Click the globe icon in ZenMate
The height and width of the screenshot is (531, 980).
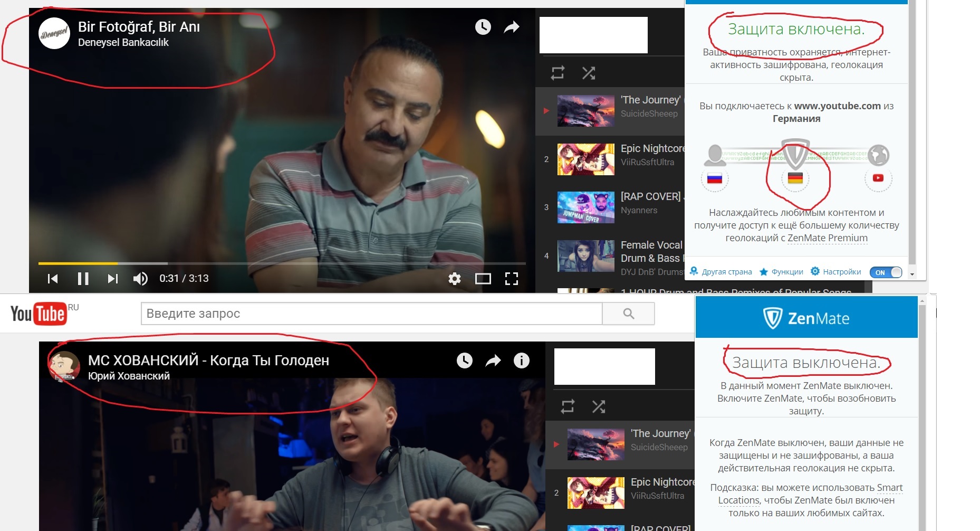879,155
